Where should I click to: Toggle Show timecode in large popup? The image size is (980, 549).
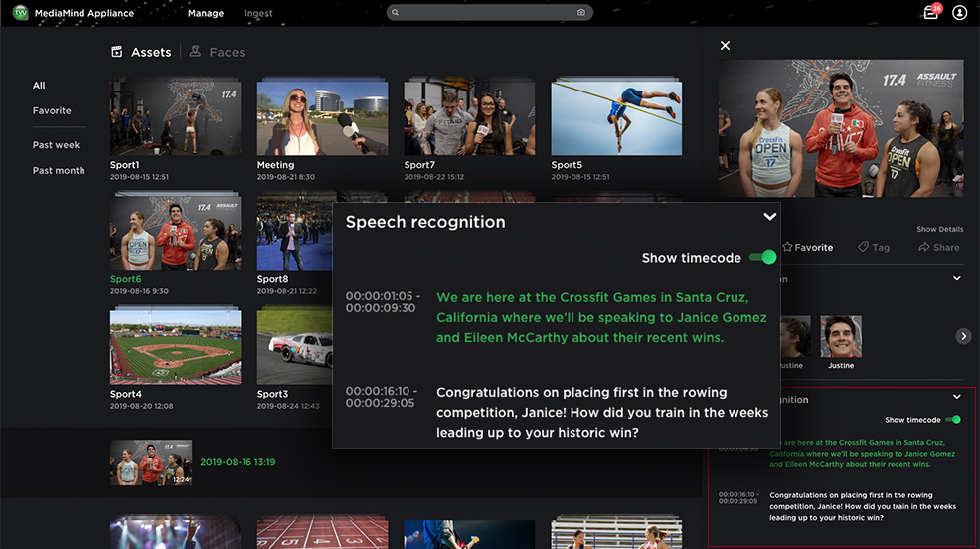pos(763,257)
